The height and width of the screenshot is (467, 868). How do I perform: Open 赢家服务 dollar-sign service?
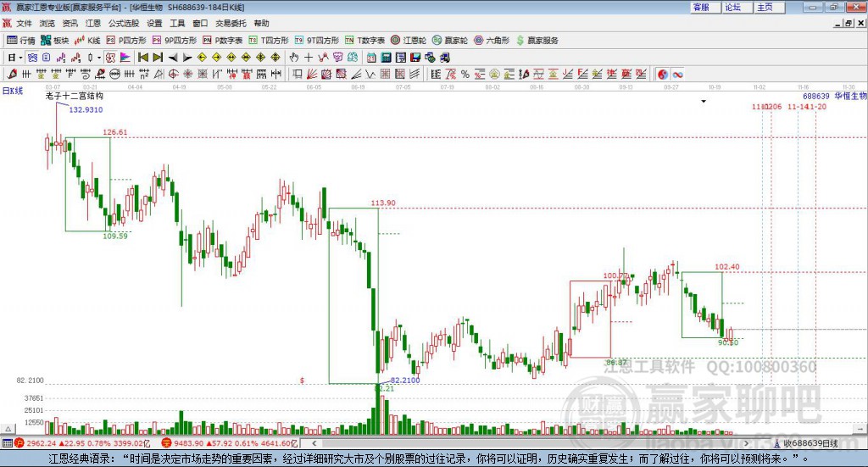537,41
